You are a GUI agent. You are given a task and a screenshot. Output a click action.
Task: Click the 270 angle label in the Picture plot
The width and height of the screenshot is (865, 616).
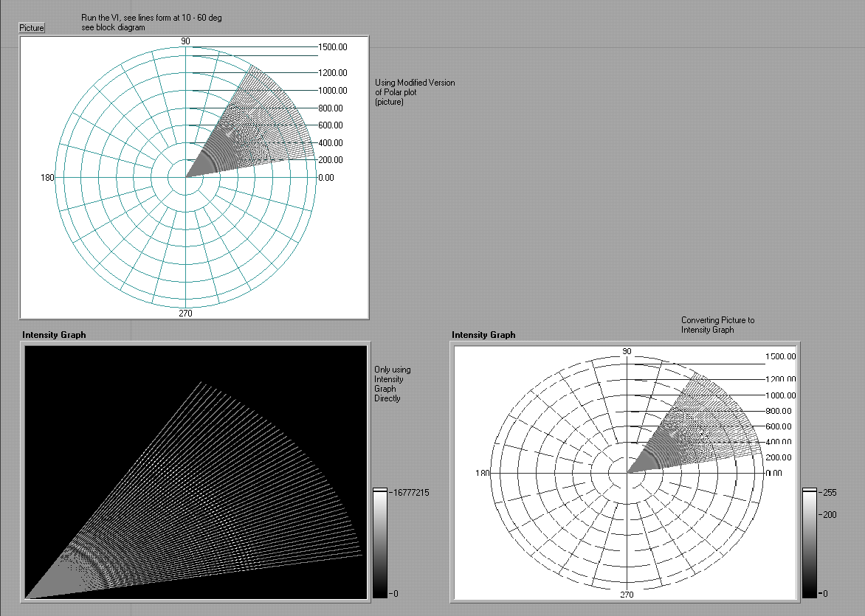point(185,314)
